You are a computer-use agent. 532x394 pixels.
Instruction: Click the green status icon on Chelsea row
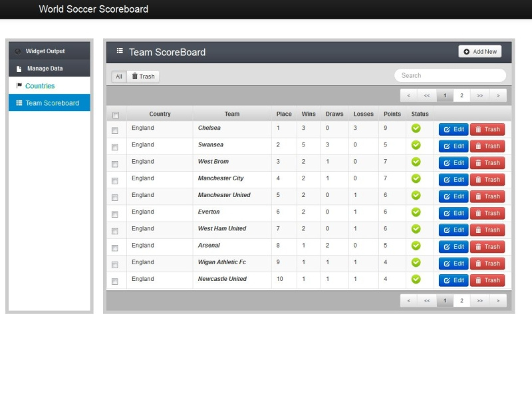[x=416, y=128]
